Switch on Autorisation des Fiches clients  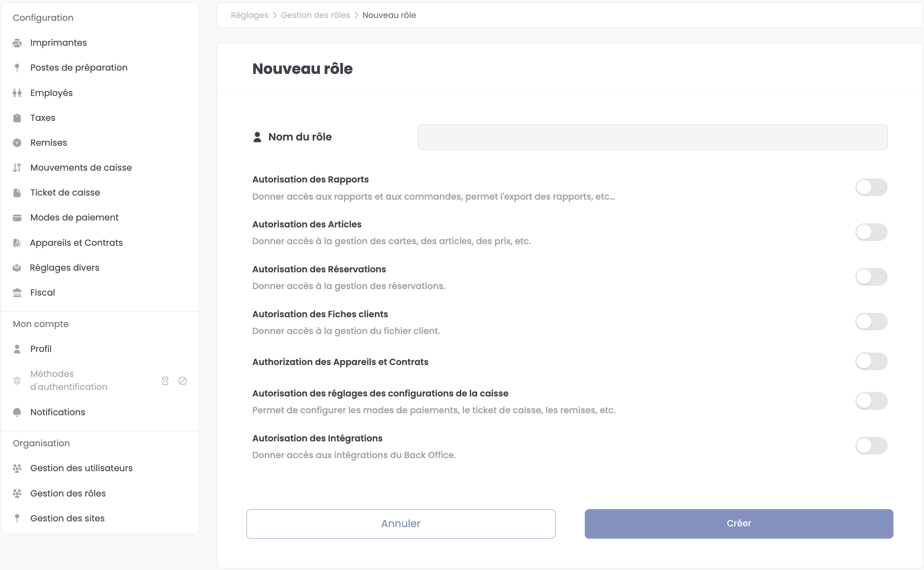tap(871, 322)
